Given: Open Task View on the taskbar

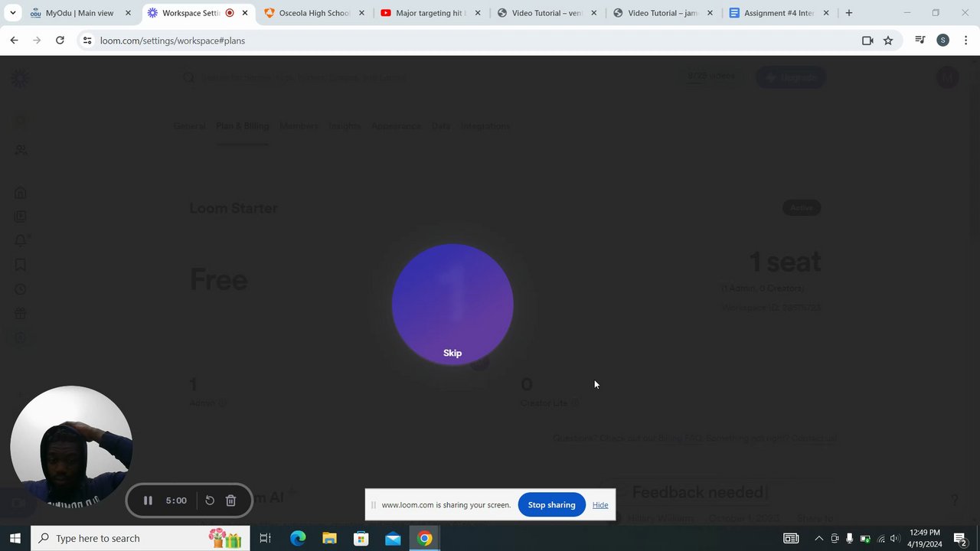Looking at the screenshot, I should tap(265, 539).
